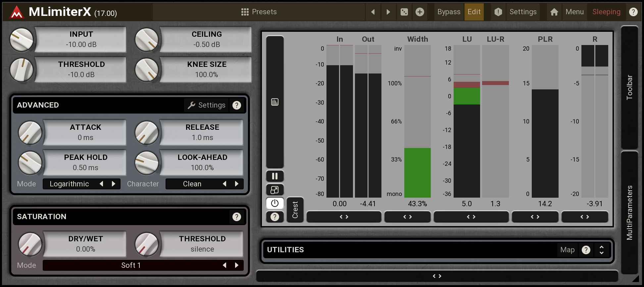Click the random preset dice icon
The height and width of the screenshot is (287, 644).
point(404,12)
